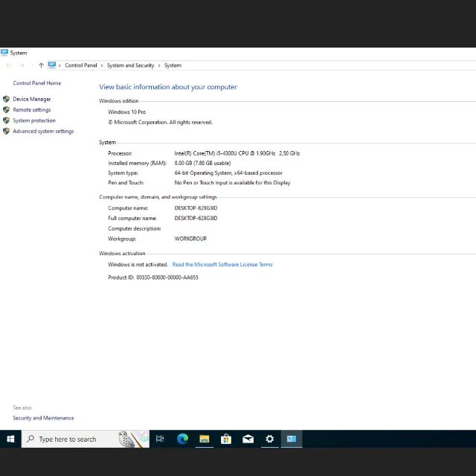Select the 64-bit Operating System text
This screenshot has width=476, height=476.
(228, 173)
